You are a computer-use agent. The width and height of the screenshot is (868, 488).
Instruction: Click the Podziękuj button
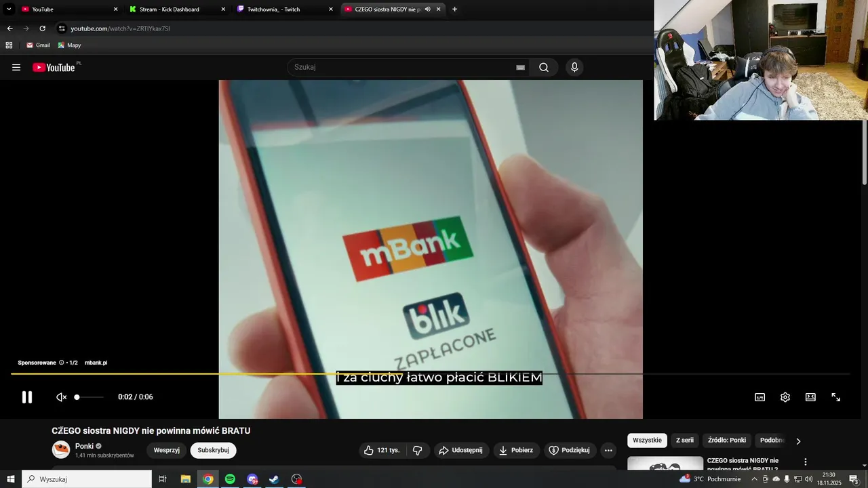click(570, 450)
